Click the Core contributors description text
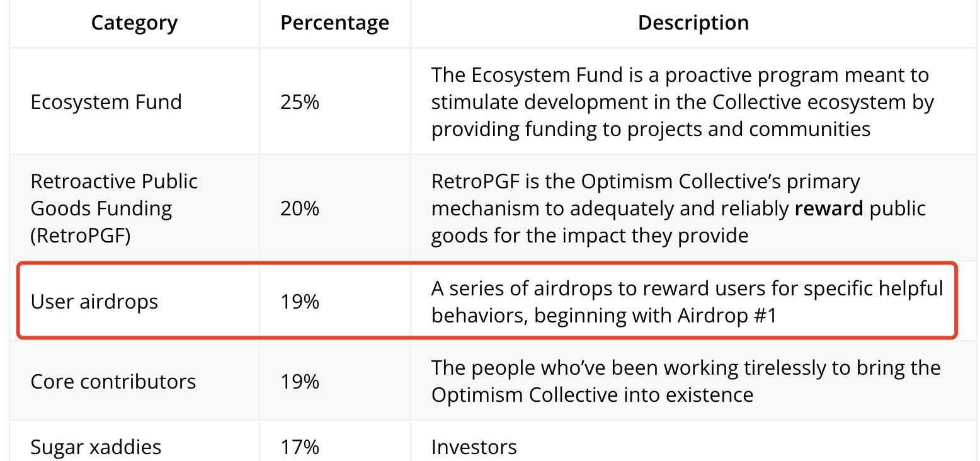Image resolution: width=980 pixels, height=461 pixels. click(685, 382)
